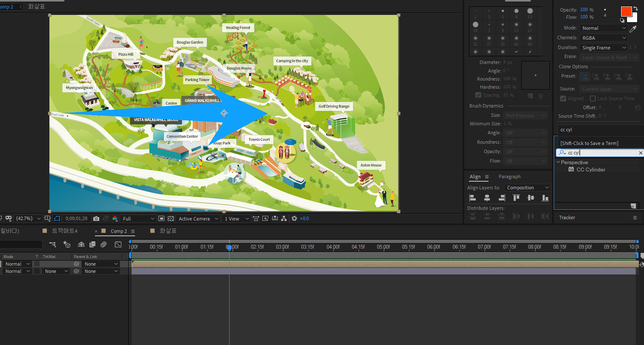Enable frame blending for the composition
Viewport: 644px width, 345px height.
(92, 244)
